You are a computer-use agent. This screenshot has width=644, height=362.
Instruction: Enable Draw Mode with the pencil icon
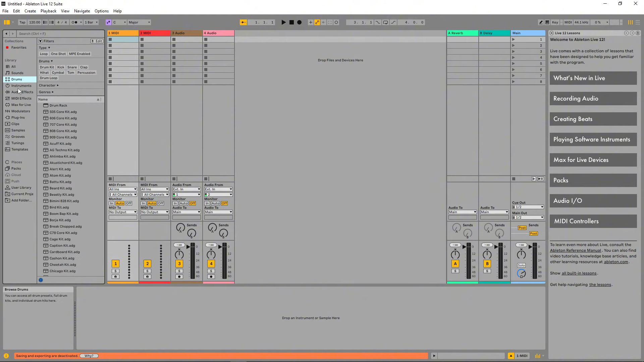point(540,22)
